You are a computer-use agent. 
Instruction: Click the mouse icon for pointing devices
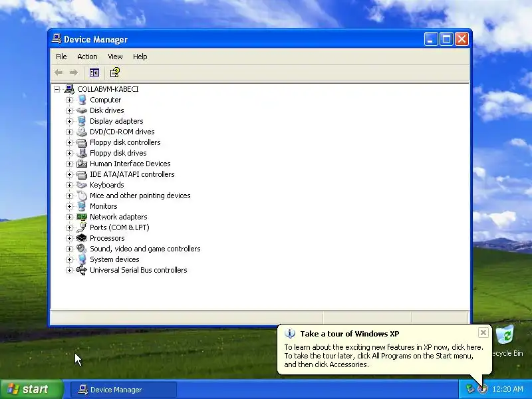click(x=82, y=196)
